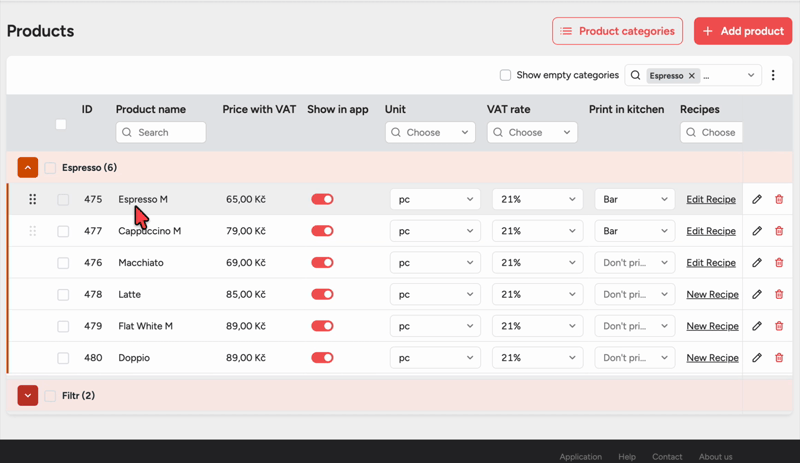This screenshot has height=463, width=800.
Task: Toggle Show empty categories checkbox
Action: pos(505,75)
